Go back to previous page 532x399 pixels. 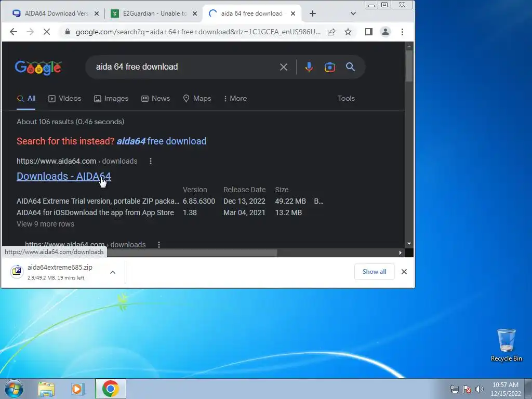(13, 32)
